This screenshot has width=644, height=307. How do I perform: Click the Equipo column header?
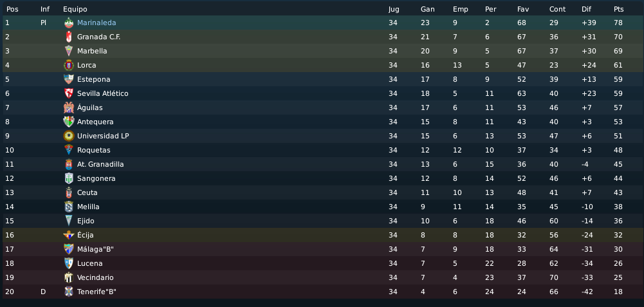click(x=75, y=9)
